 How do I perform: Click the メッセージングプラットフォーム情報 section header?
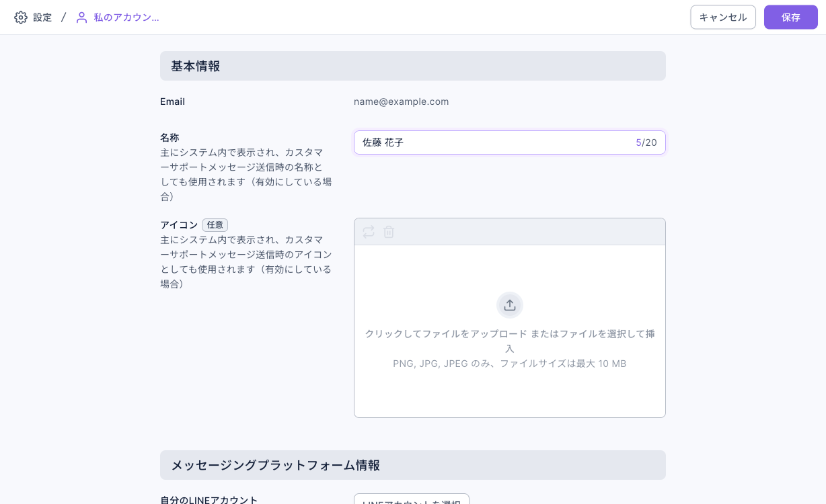pyautogui.click(x=413, y=465)
